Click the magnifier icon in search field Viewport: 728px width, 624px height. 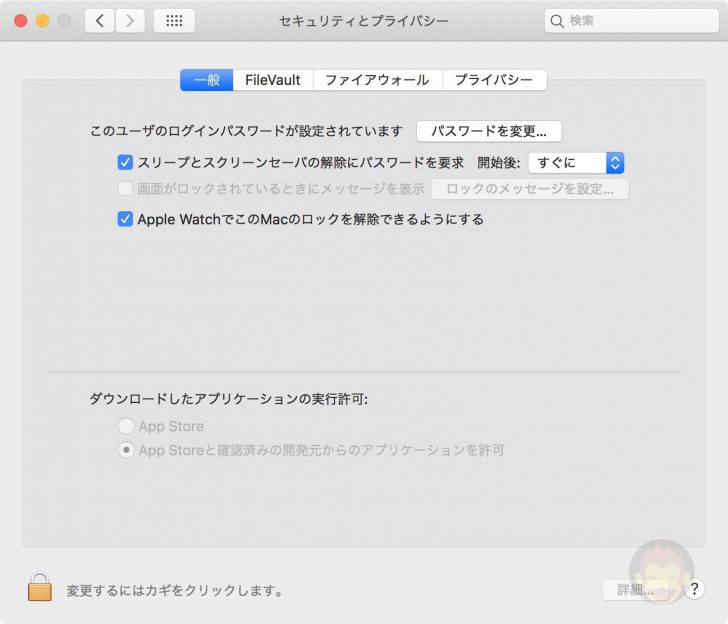pyautogui.click(x=557, y=21)
